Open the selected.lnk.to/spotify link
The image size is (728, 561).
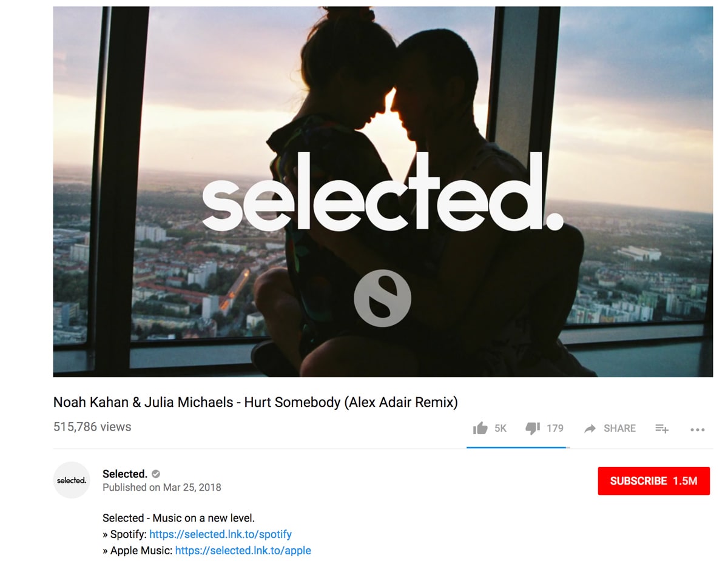click(220, 534)
